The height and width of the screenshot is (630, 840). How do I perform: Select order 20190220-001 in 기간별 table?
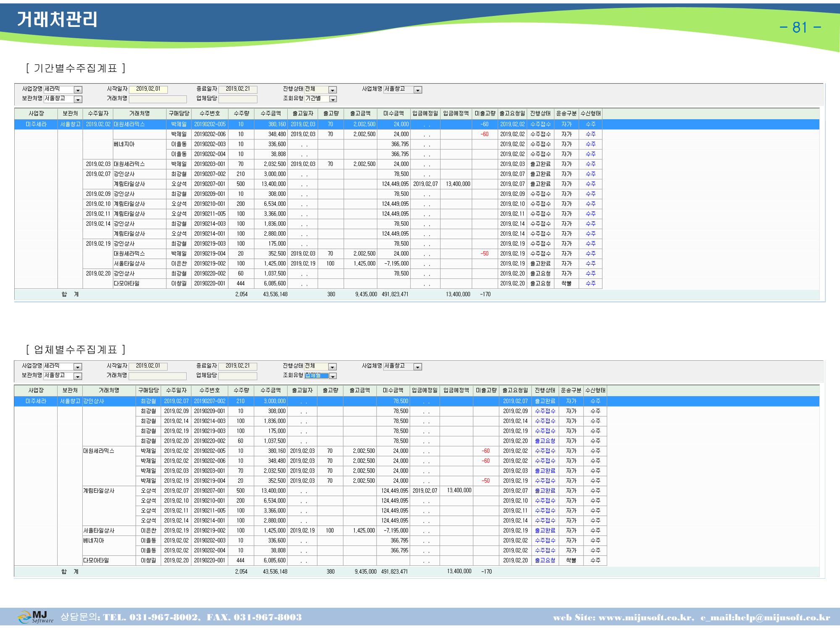point(210,283)
